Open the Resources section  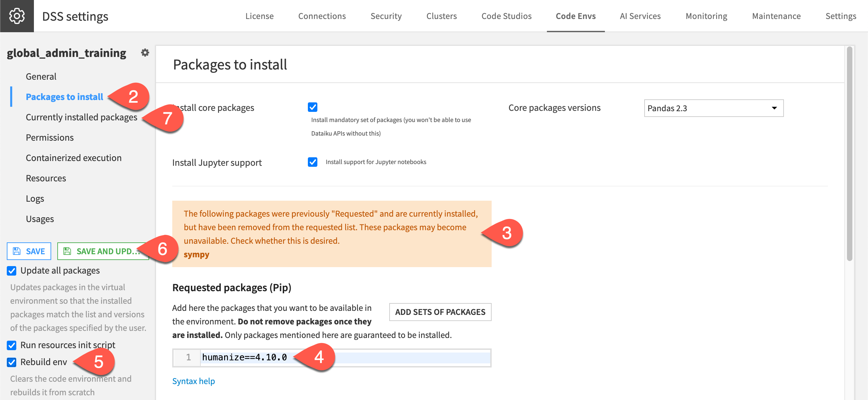[46, 178]
